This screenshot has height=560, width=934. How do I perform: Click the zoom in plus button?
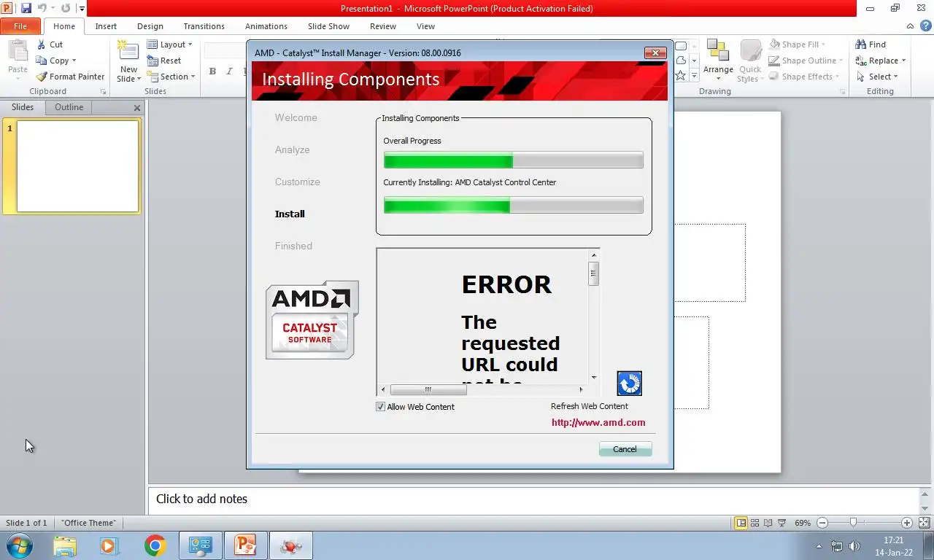tap(907, 523)
